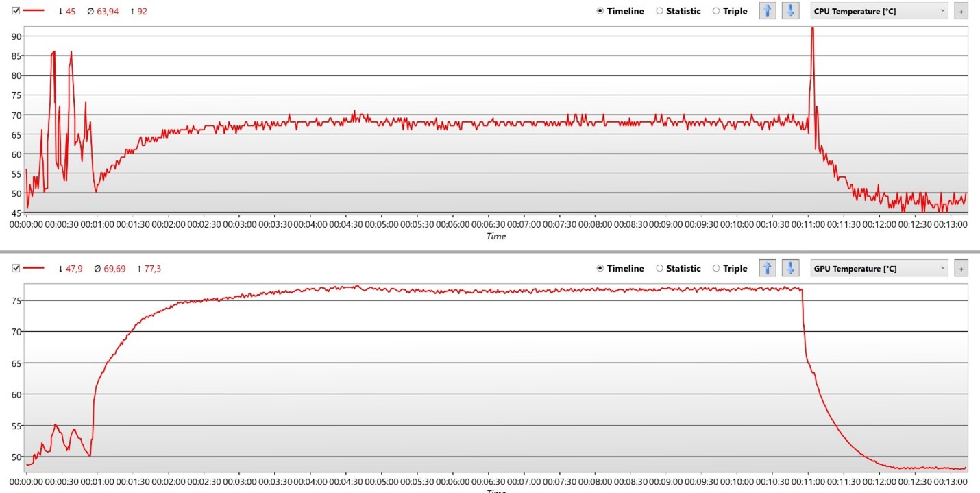Click the 92° peak spike in the CPU graph
The image size is (980, 493).
click(812, 30)
